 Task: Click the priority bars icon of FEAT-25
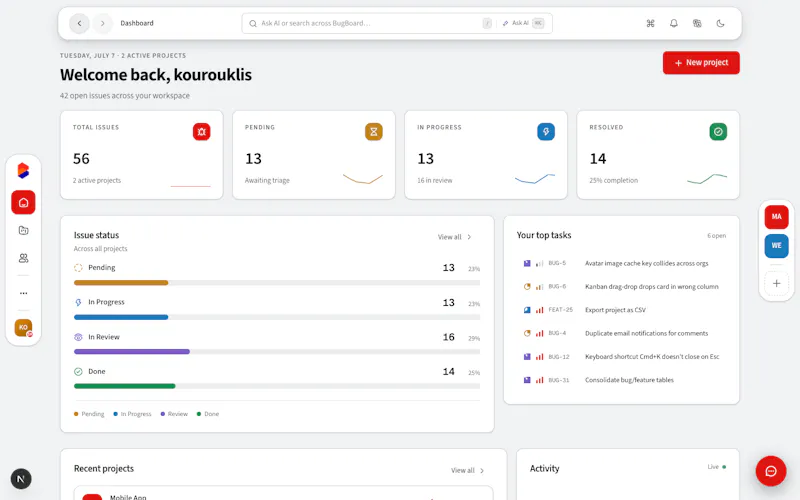pyautogui.click(x=539, y=310)
